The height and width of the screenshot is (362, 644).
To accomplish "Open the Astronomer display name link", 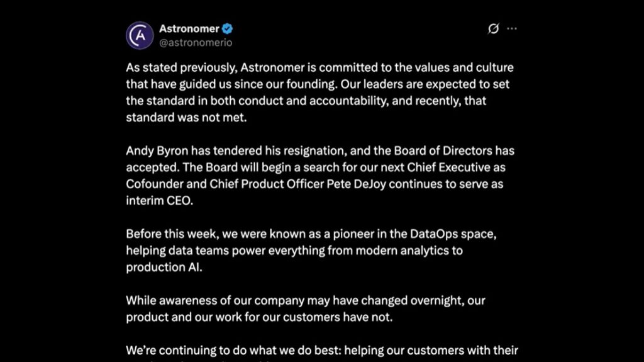I will click(x=189, y=29).
